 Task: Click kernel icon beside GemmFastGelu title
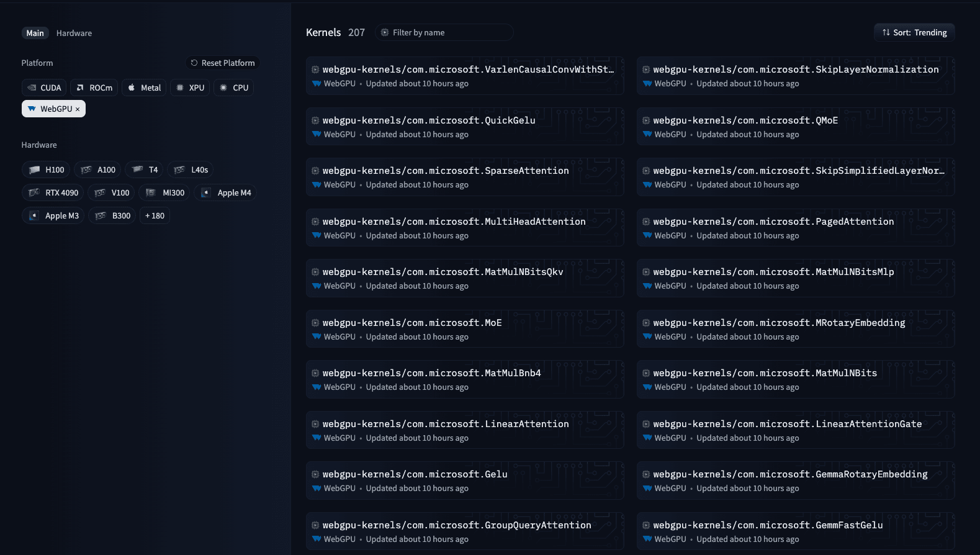pos(646,525)
